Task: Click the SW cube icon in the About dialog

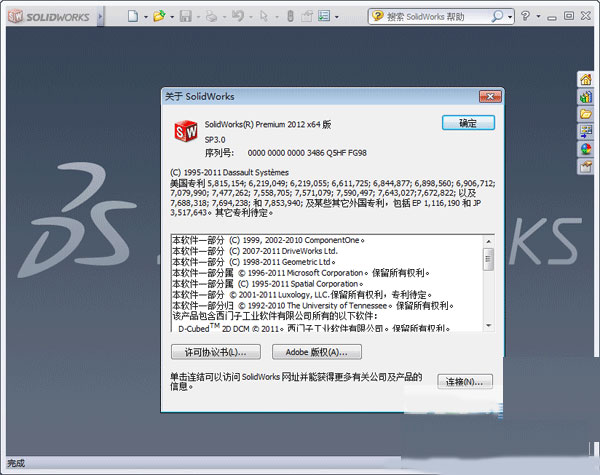Action: coord(186,132)
